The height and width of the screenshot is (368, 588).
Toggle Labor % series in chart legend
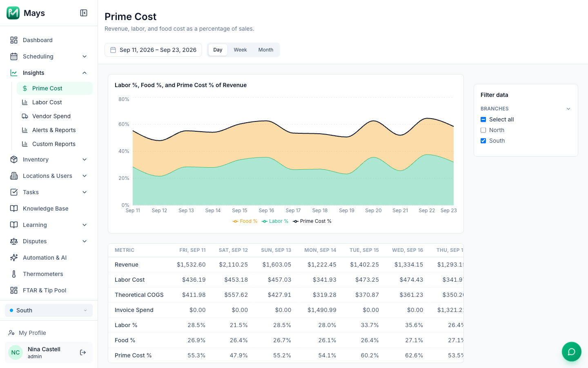275,221
